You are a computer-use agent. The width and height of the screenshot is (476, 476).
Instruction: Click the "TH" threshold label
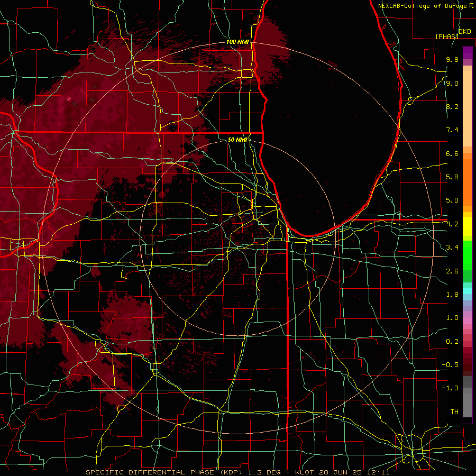(x=454, y=412)
